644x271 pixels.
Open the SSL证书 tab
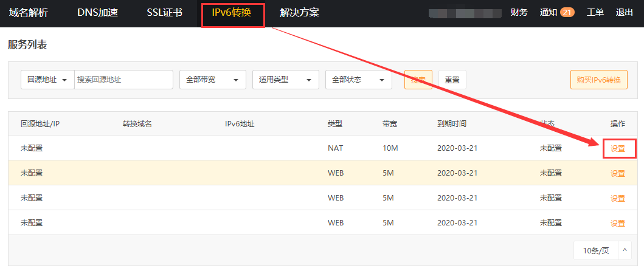(x=164, y=13)
